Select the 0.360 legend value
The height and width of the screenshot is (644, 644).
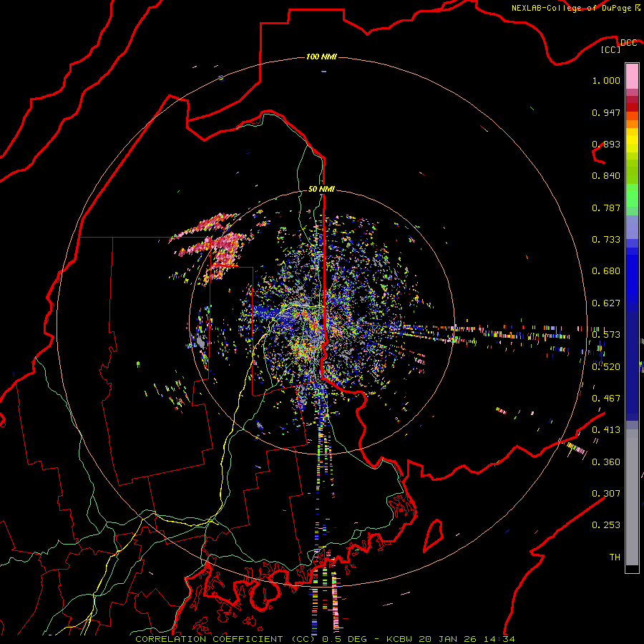[x=606, y=462]
